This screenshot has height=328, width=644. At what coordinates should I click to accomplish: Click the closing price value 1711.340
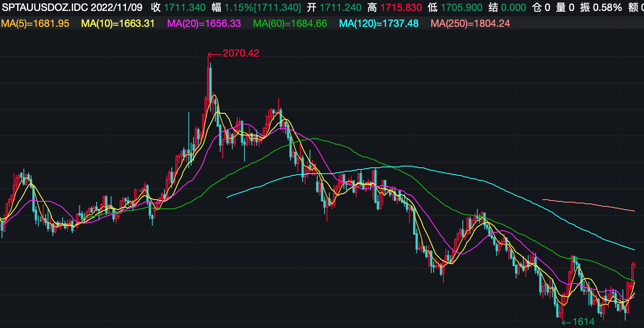[185, 7]
